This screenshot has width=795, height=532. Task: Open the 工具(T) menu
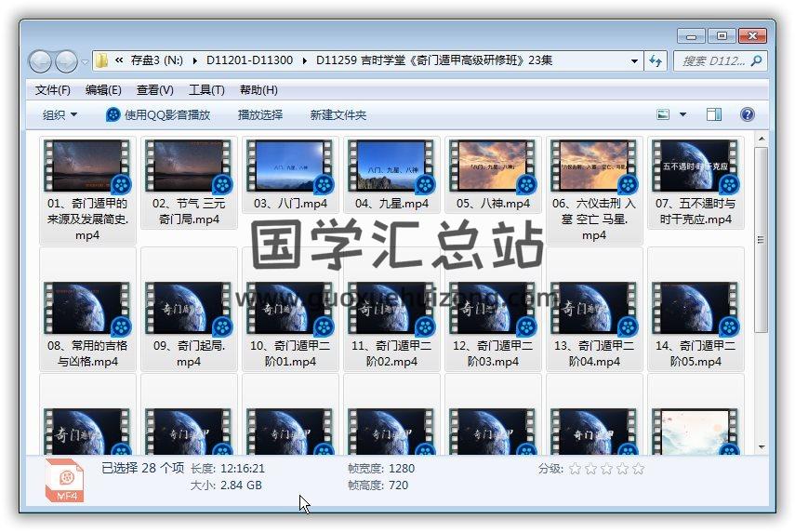206,90
